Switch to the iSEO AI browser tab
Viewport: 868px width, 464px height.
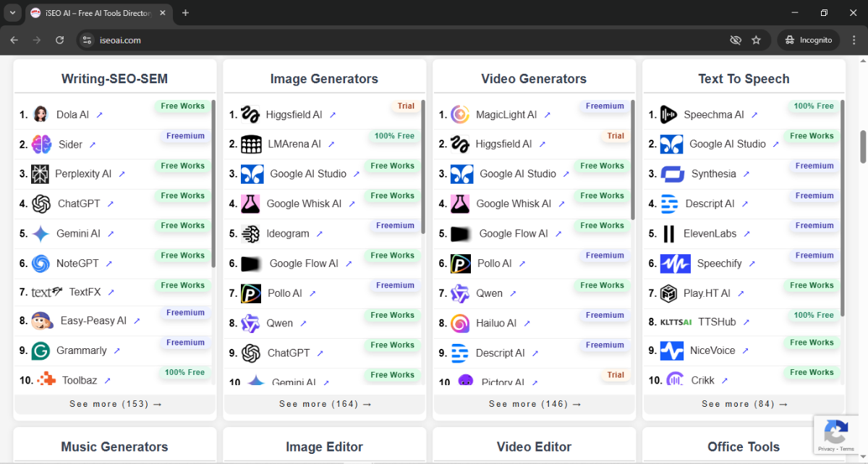coord(94,12)
